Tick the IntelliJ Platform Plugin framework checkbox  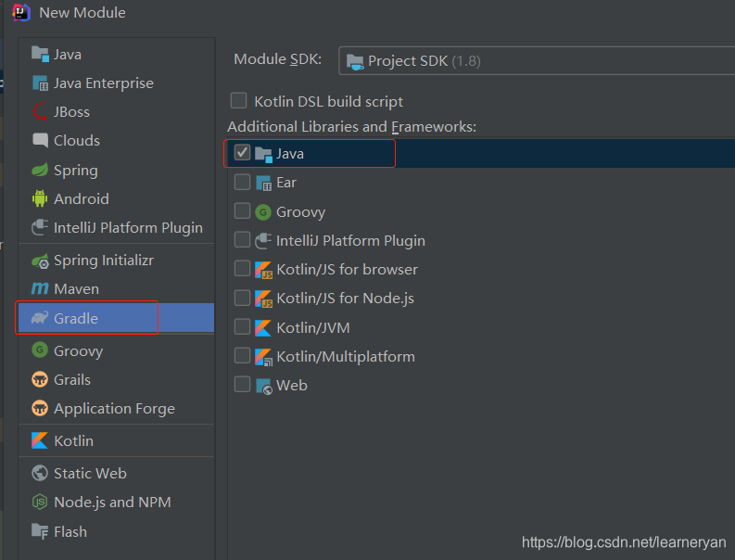[x=242, y=239]
